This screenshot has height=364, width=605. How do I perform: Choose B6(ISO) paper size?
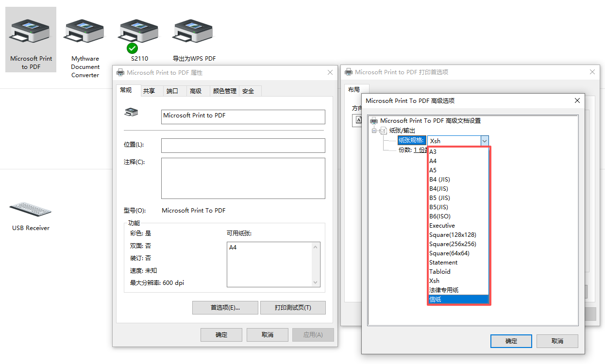pyautogui.click(x=458, y=216)
